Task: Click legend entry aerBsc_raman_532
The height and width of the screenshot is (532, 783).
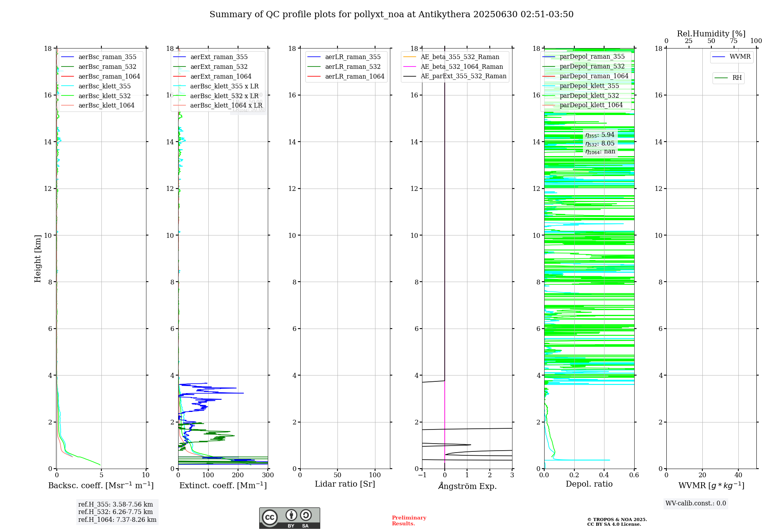Action: coord(107,67)
